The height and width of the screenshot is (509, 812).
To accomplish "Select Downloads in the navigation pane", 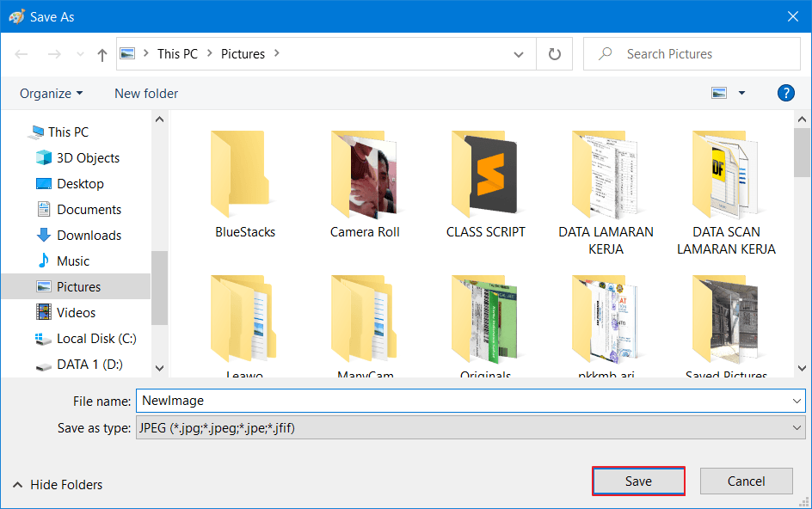I will [x=89, y=235].
